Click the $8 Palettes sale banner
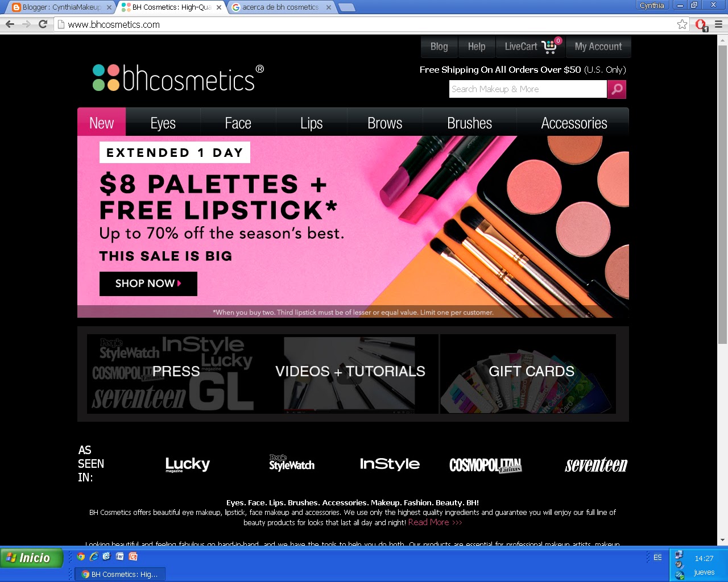The image size is (728, 582). (353, 227)
